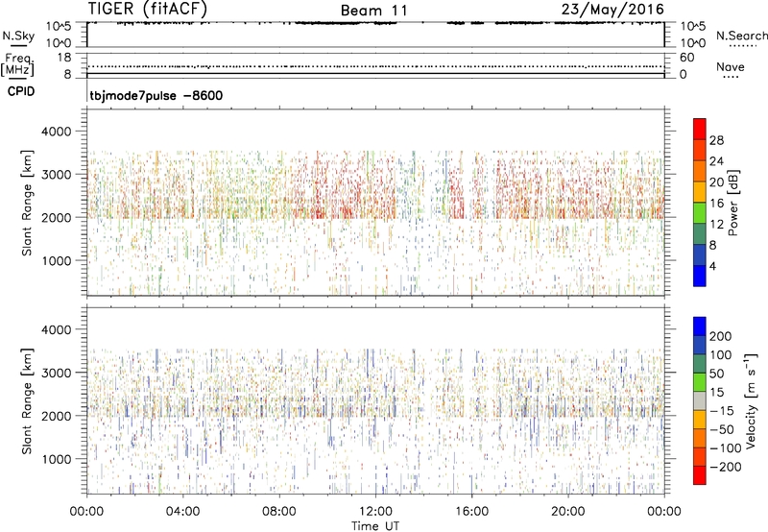Click the Velocity colorbar value '-50'

point(722,429)
